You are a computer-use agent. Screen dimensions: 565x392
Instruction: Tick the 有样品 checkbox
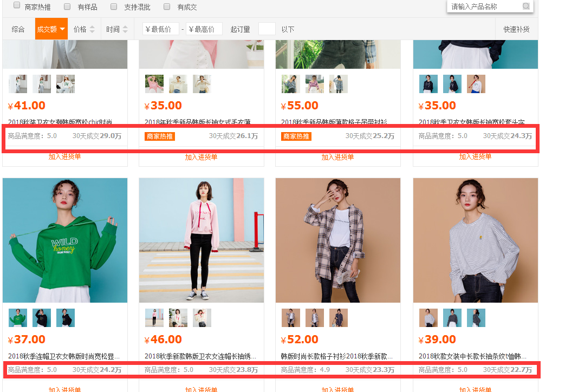[x=67, y=6]
